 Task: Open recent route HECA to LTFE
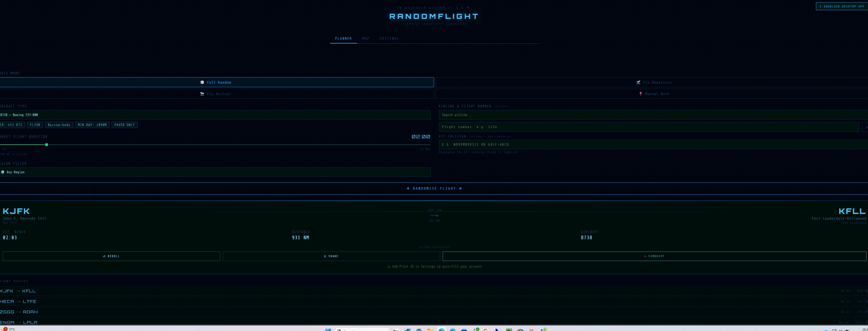434,301
